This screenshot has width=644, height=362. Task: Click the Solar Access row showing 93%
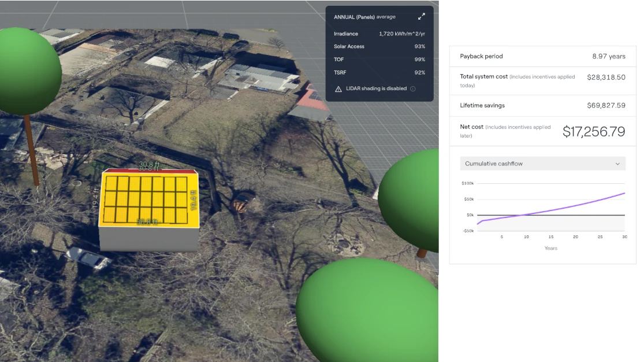coord(379,47)
